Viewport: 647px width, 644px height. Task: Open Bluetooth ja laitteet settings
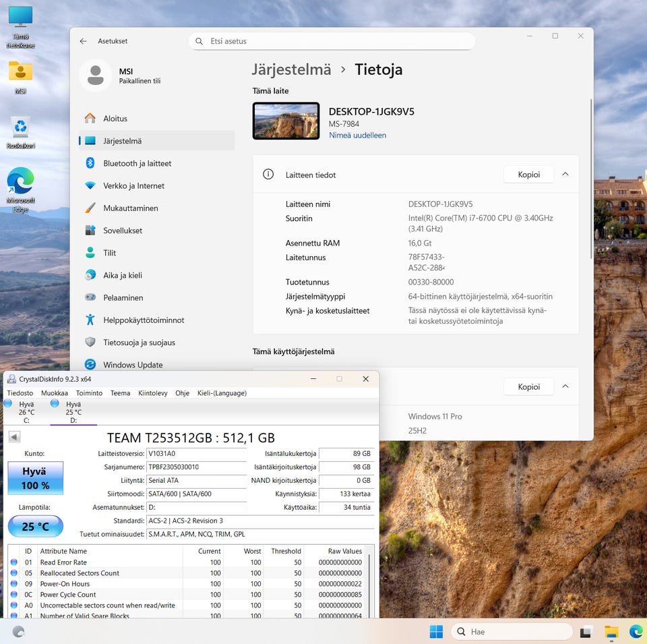click(137, 163)
